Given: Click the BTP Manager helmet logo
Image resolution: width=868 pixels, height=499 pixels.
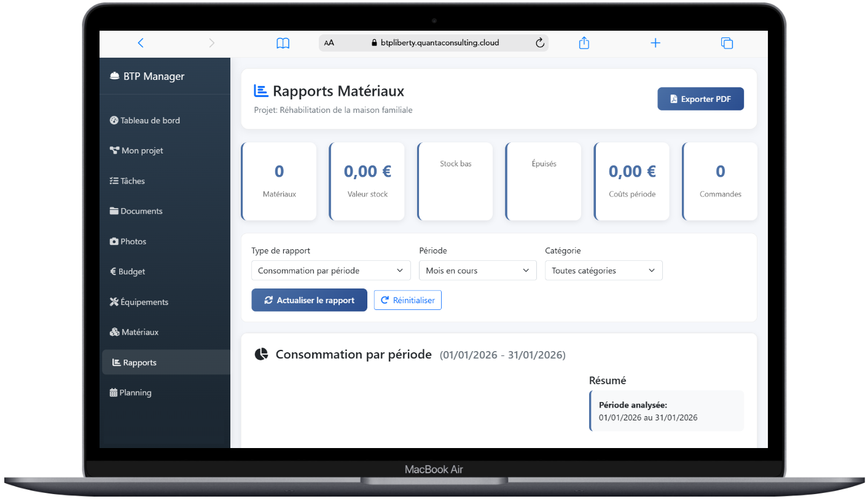Looking at the screenshot, I should coord(114,77).
